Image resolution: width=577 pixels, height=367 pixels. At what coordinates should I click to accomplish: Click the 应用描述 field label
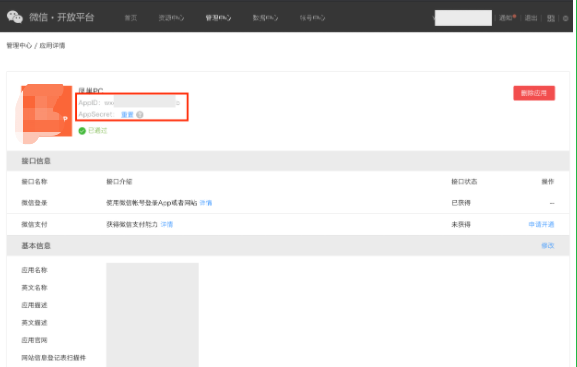34,305
